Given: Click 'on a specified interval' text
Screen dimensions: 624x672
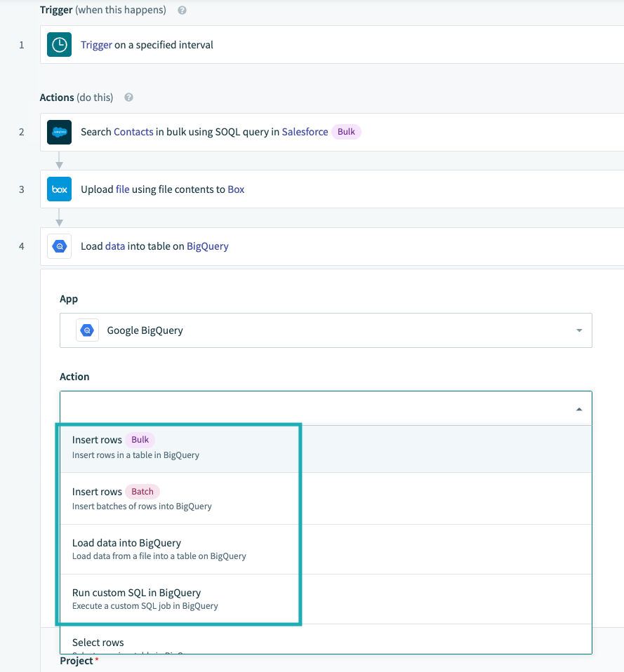Looking at the screenshot, I should click(164, 45).
